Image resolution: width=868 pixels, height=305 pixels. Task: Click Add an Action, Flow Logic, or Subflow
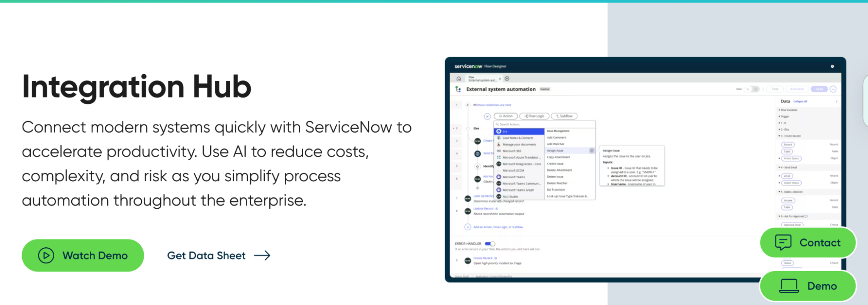[498, 227]
